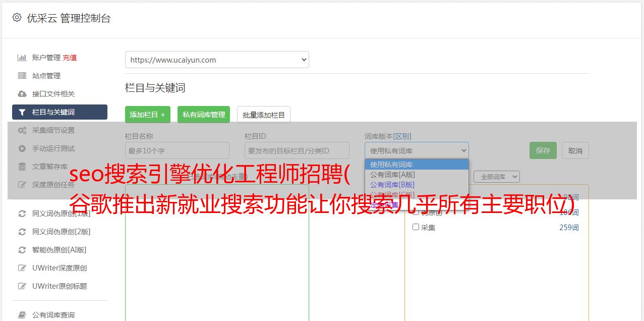
Task: Open 站点管理 in the sidebar
Action: [x=46, y=76]
